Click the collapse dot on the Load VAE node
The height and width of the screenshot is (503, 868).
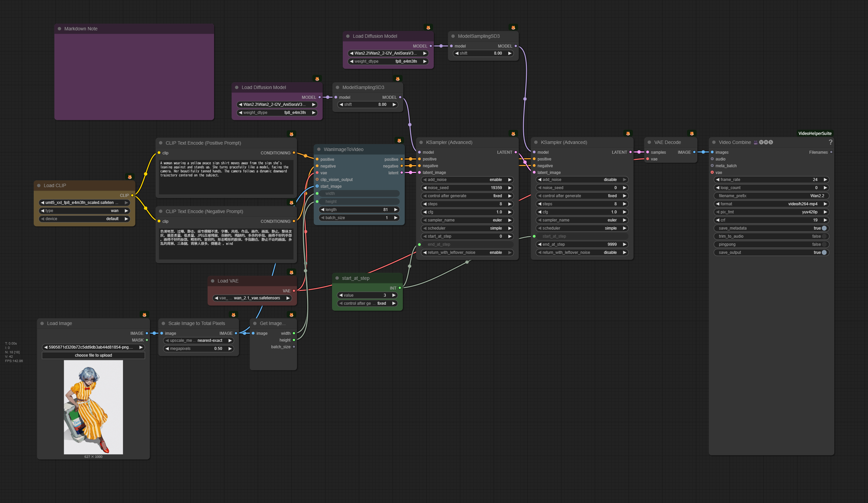[x=212, y=281]
